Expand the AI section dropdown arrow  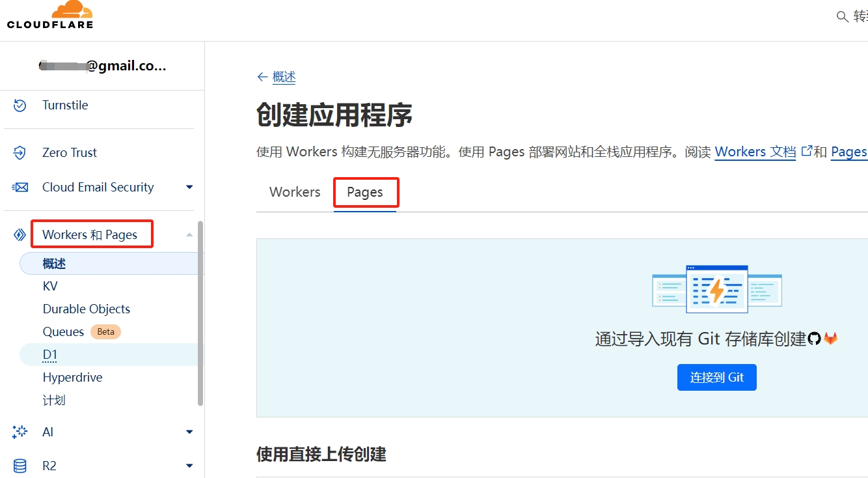[189, 432]
